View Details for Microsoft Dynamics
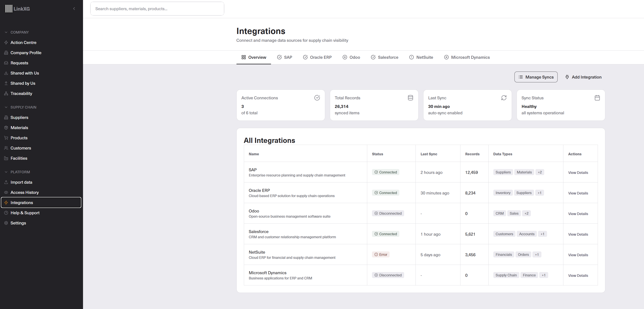Viewport: 644px width, 309px height. (x=578, y=275)
